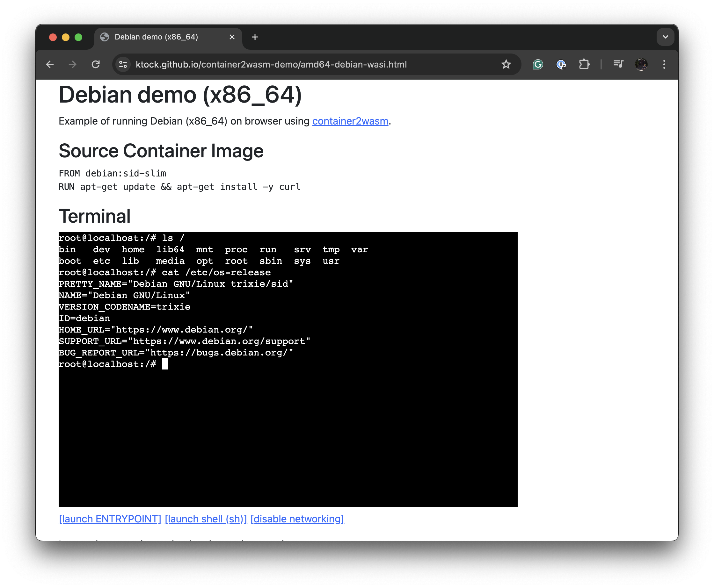Expand the tab search chevron
Viewport: 714px width, 588px height.
pos(665,37)
